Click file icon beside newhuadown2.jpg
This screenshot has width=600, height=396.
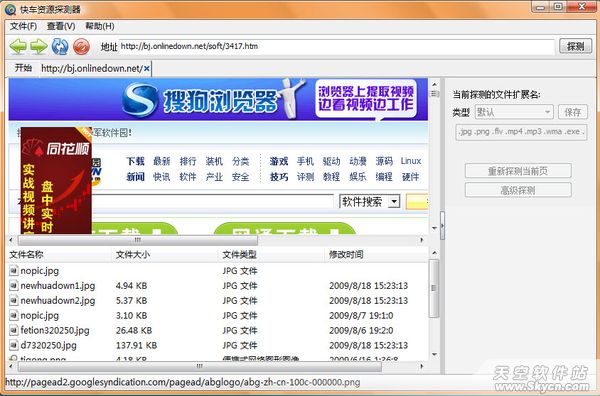coord(14,300)
